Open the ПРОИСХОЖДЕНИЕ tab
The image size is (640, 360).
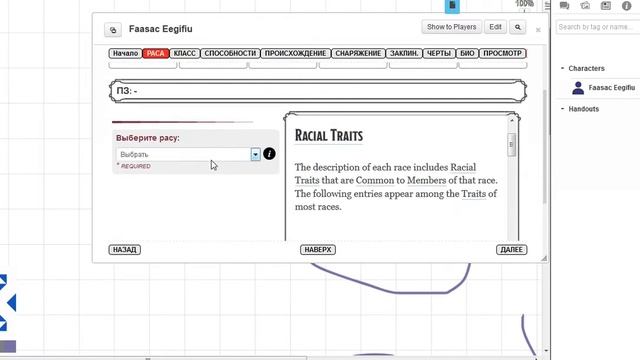point(296,53)
